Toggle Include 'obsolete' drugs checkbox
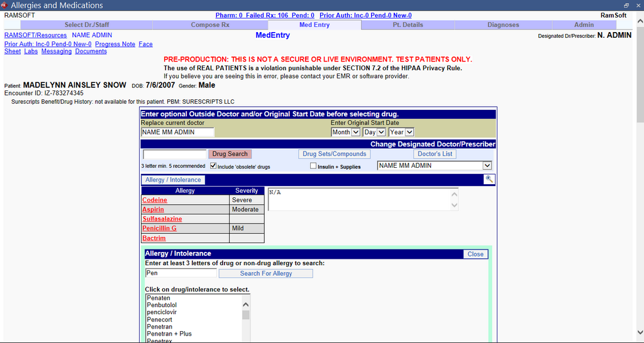This screenshot has width=644, height=343. (213, 166)
